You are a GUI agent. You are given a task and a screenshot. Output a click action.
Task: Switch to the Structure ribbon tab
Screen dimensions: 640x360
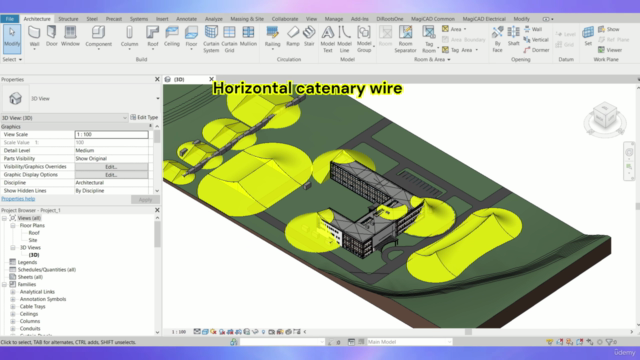(68, 19)
